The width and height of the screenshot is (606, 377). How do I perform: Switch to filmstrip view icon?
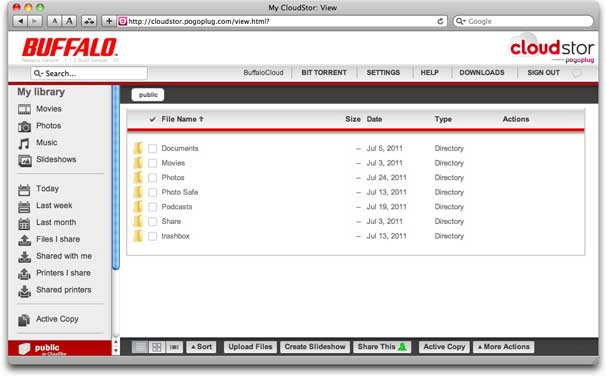(174, 347)
